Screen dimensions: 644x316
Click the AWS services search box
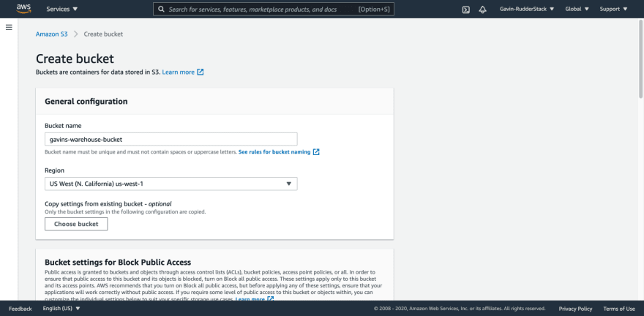tap(260, 10)
